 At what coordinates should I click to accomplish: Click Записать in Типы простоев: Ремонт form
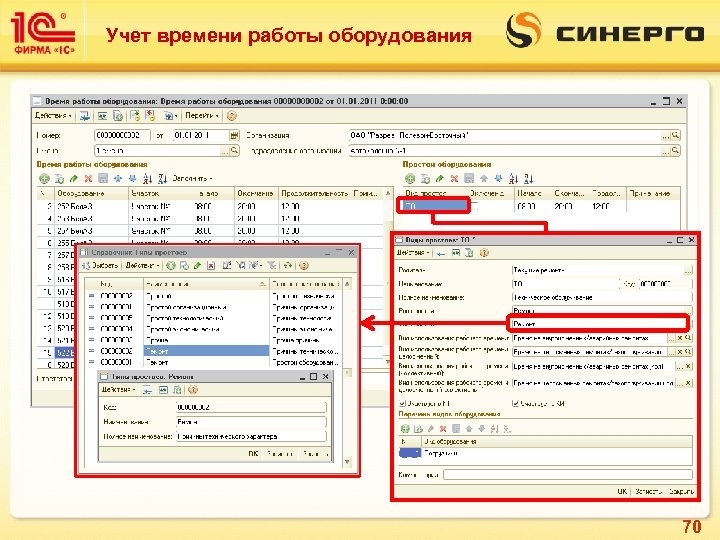click(x=280, y=454)
